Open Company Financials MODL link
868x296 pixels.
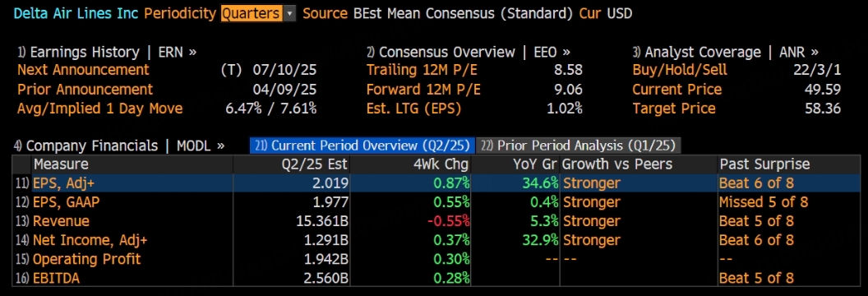click(x=119, y=146)
